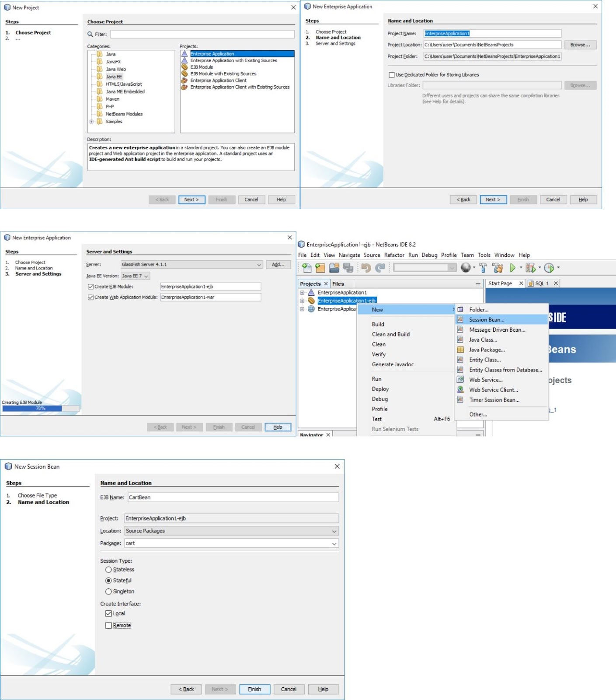Click the Redo toolbar icon
This screenshot has width=616, height=700.
[x=380, y=268]
